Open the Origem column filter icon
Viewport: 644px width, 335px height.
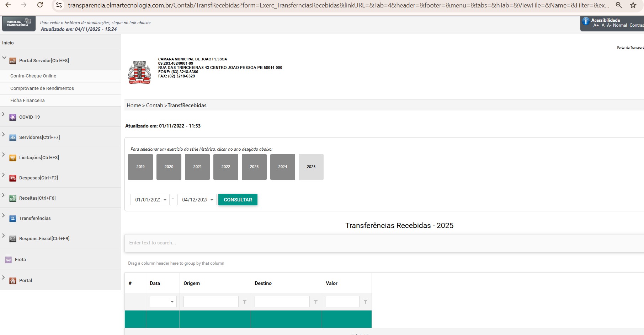click(x=245, y=302)
